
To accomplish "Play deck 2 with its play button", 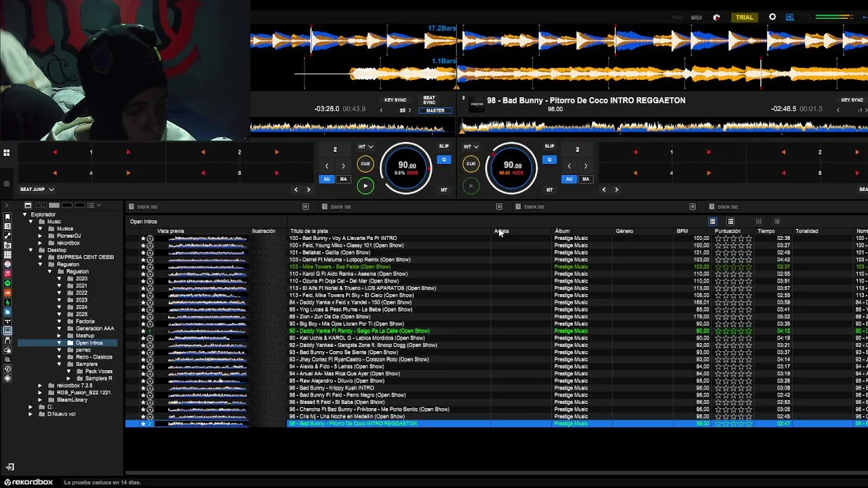I will click(x=471, y=186).
